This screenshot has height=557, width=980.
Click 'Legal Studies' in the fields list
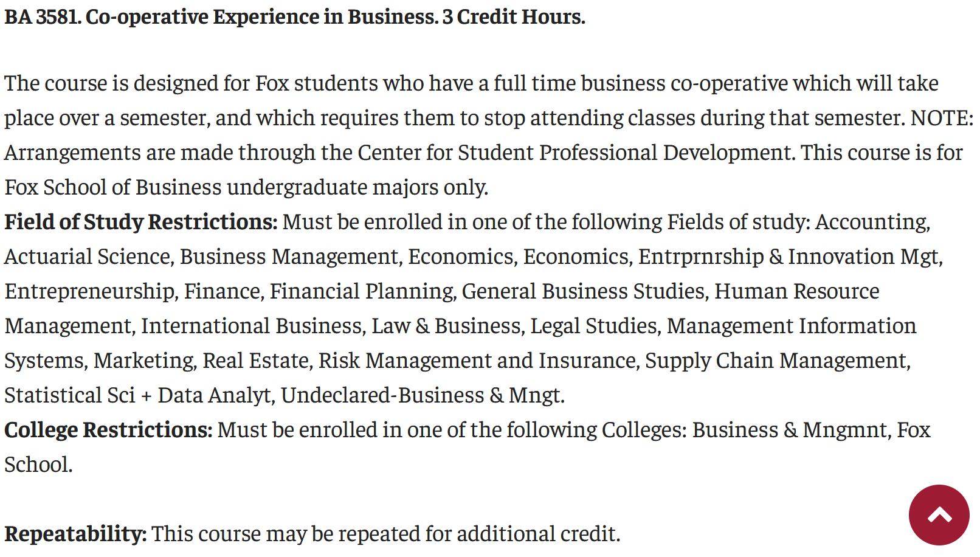coord(593,326)
